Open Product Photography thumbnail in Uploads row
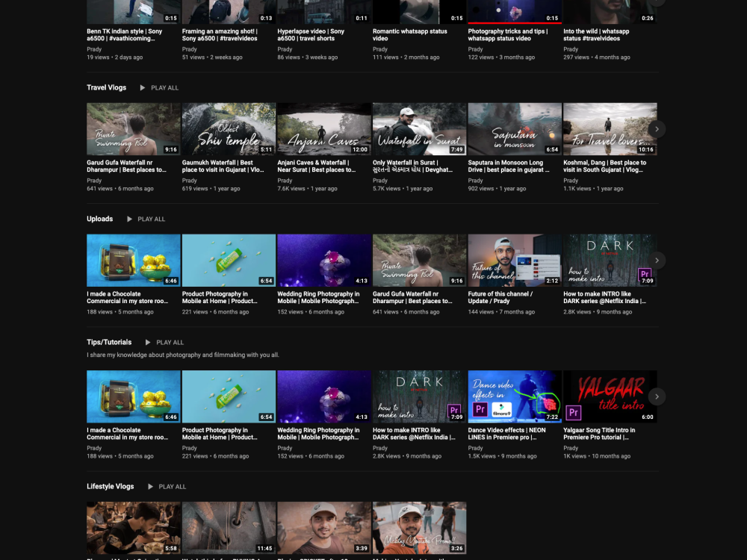747x560 pixels. [x=229, y=261]
